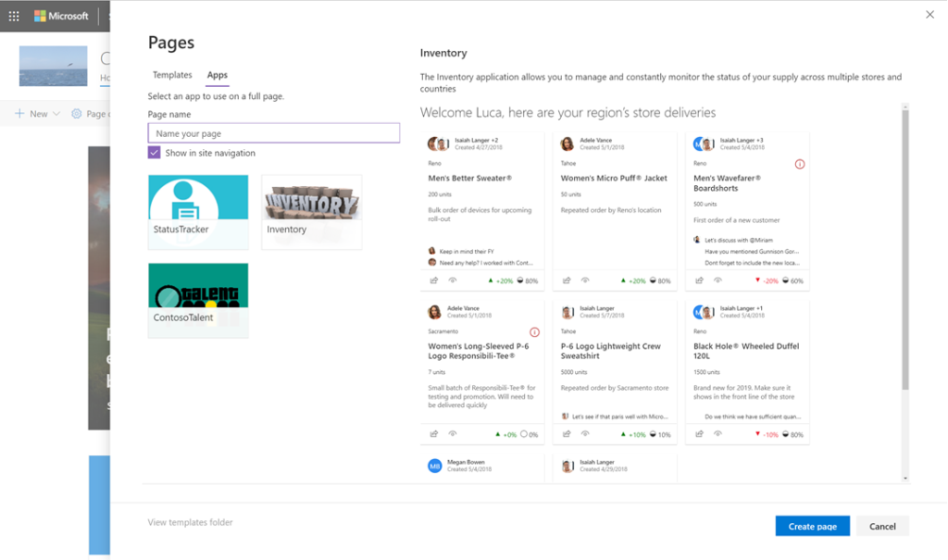Viewport: 948px width, 560px height.
Task: Toggle view eye icon on Men's Wavefarer card
Action: (719, 280)
